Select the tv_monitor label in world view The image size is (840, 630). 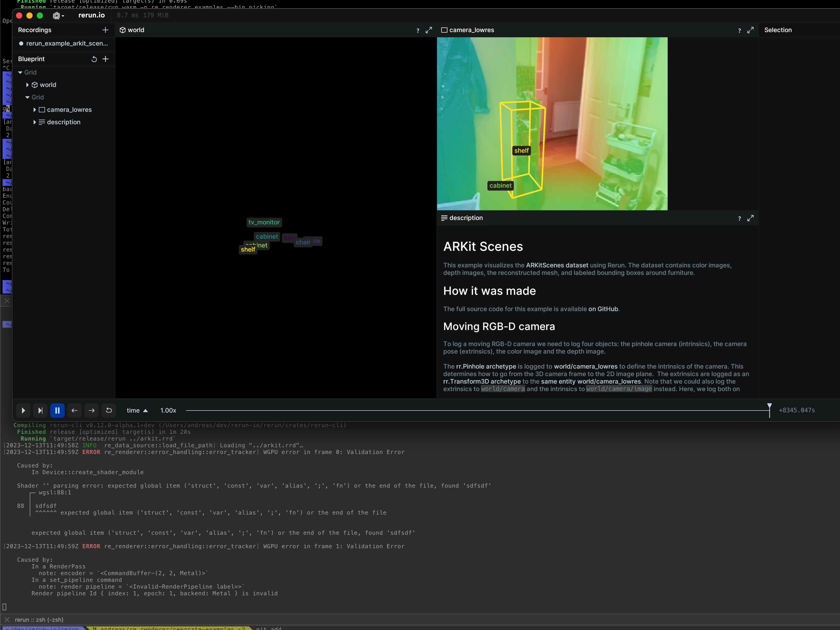[x=264, y=223]
